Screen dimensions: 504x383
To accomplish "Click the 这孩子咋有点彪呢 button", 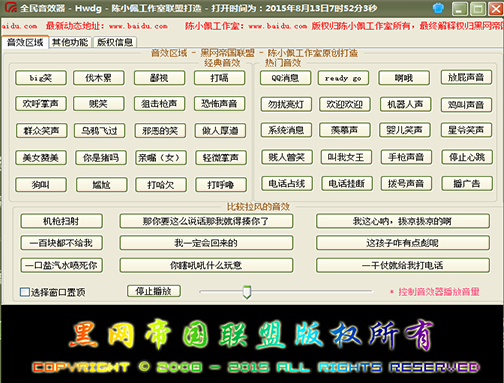I will pyautogui.click(x=403, y=243).
